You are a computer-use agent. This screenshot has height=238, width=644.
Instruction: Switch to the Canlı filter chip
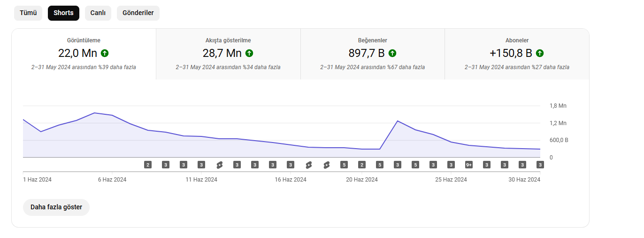coord(98,13)
